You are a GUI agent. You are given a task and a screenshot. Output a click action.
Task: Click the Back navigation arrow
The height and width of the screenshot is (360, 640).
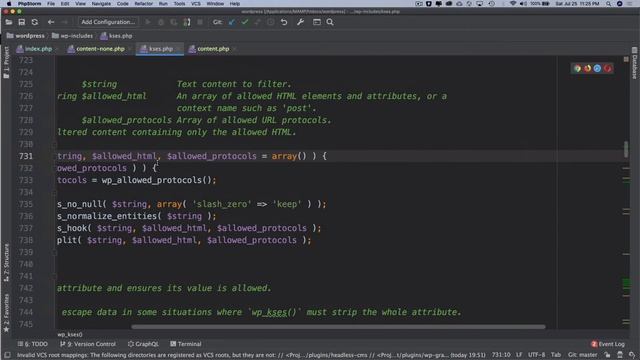[x=51, y=22]
